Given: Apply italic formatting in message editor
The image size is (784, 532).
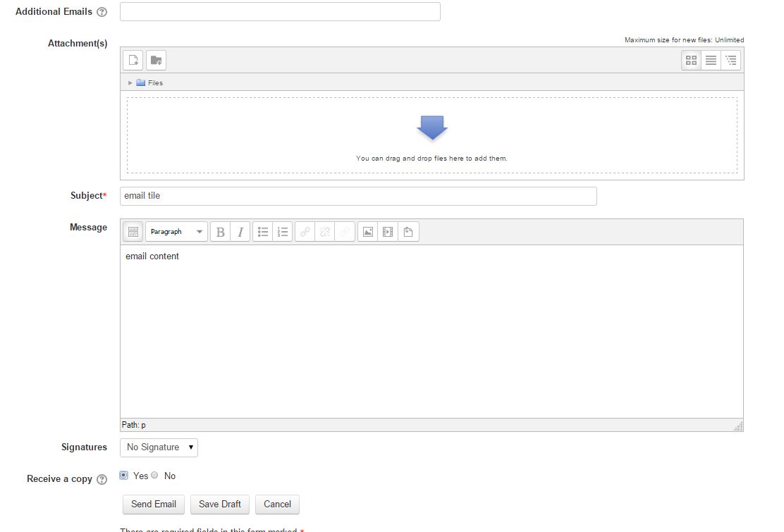Looking at the screenshot, I should [x=240, y=232].
